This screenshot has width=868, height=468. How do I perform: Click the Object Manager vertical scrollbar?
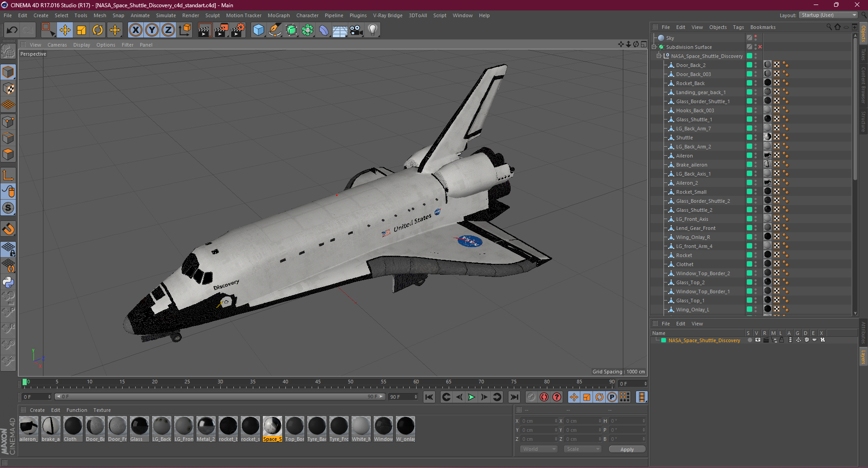[855, 109]
